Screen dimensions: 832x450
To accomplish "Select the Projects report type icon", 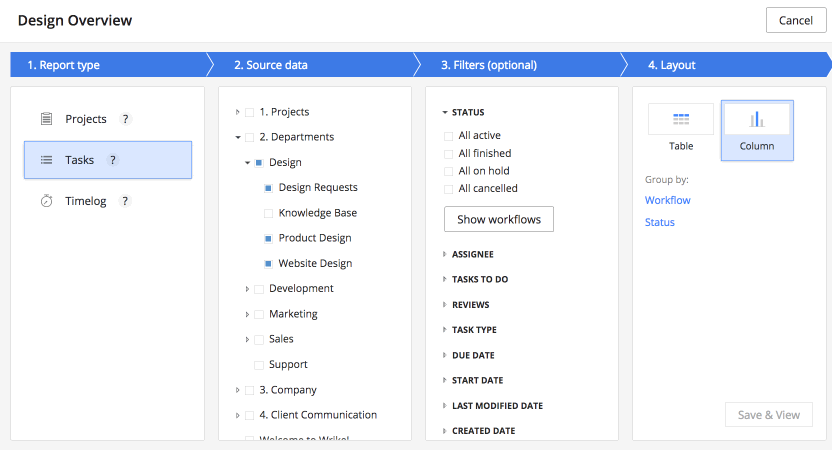I will click(x=46, y=119).
